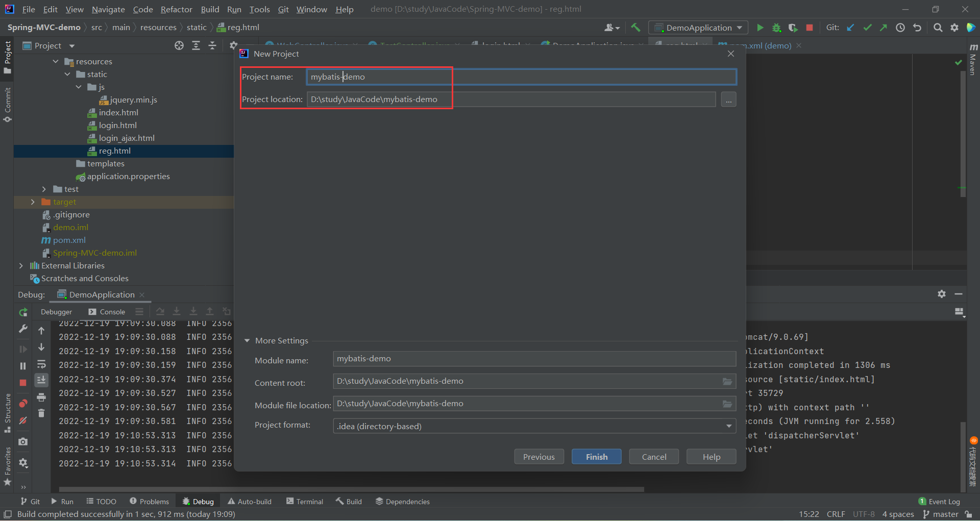Update project from Git with the blue arrow

tap(850, 28)
